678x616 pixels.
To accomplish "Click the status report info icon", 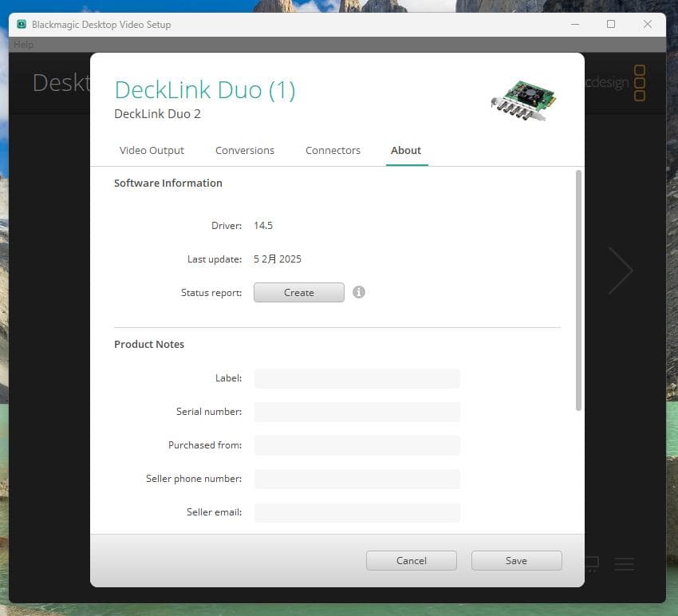I will 358,292.
